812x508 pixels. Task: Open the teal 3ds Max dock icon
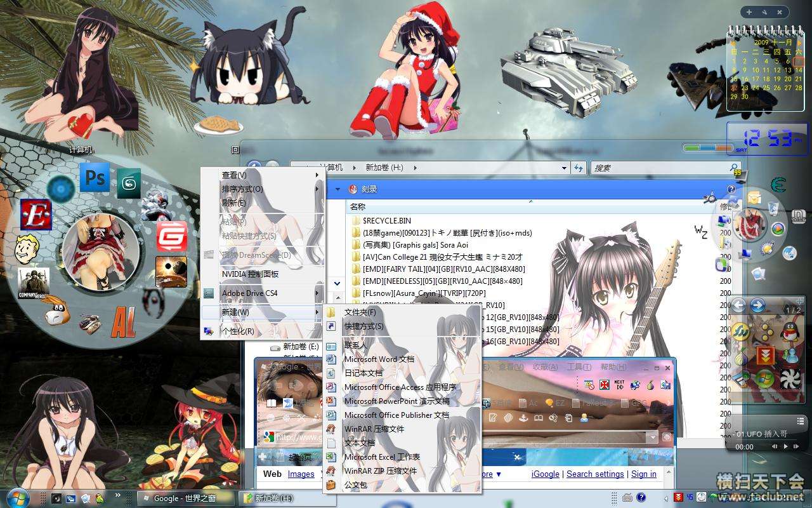(129, 183)
